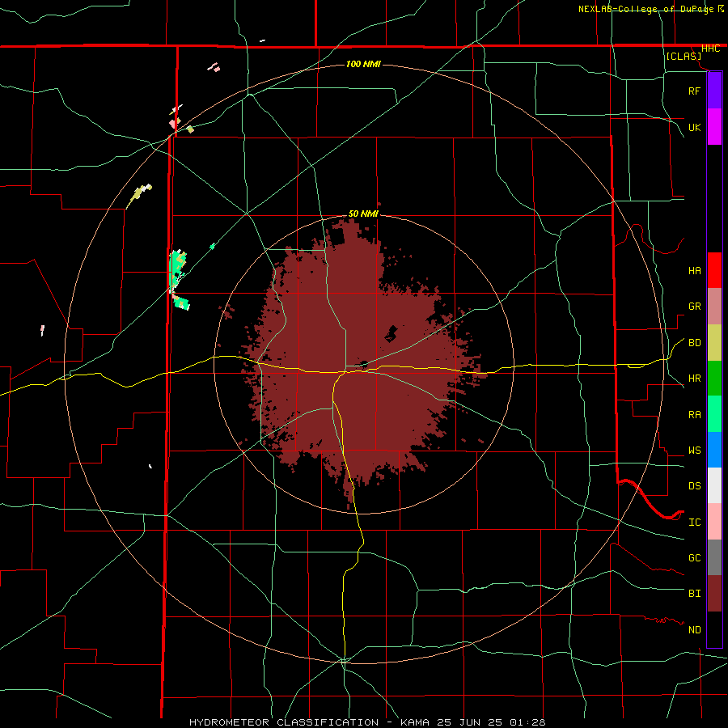Click the HR legend label
728x728 pixels.
point(694,379)
